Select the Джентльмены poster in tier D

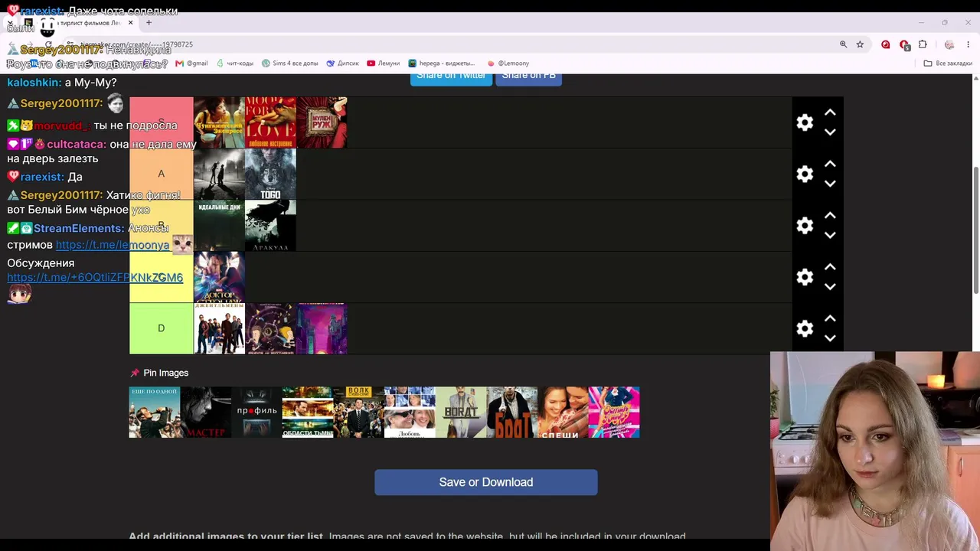pos(219,328)
